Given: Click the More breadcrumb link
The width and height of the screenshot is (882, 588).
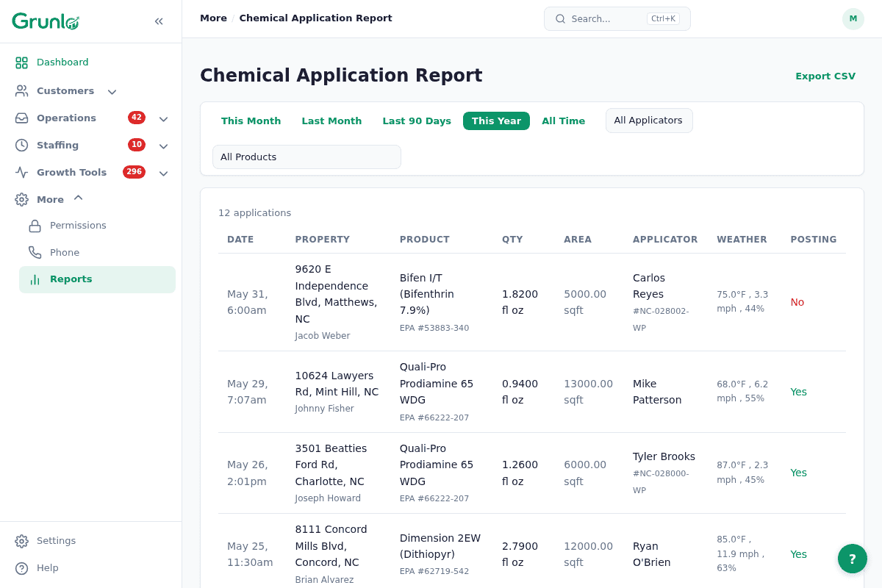Looking at the screenshot, I should pyautogui.click(x=213, y=18).
